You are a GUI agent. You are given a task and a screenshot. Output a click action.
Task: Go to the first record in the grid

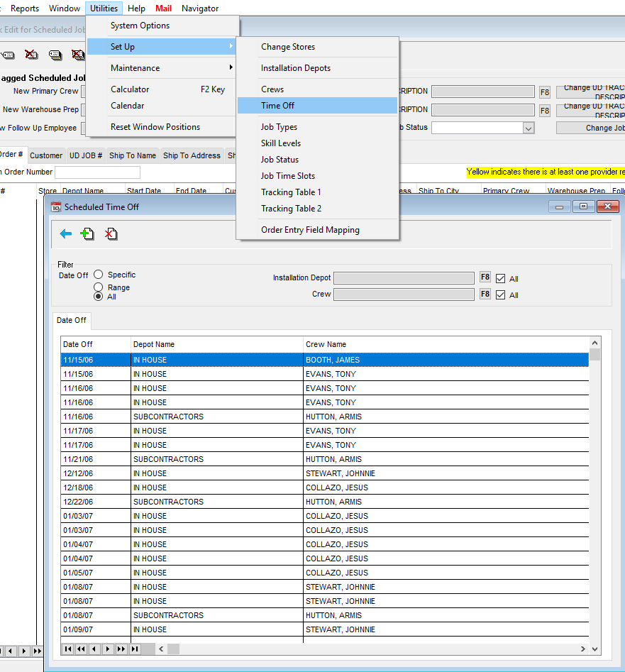click(68, 648)
